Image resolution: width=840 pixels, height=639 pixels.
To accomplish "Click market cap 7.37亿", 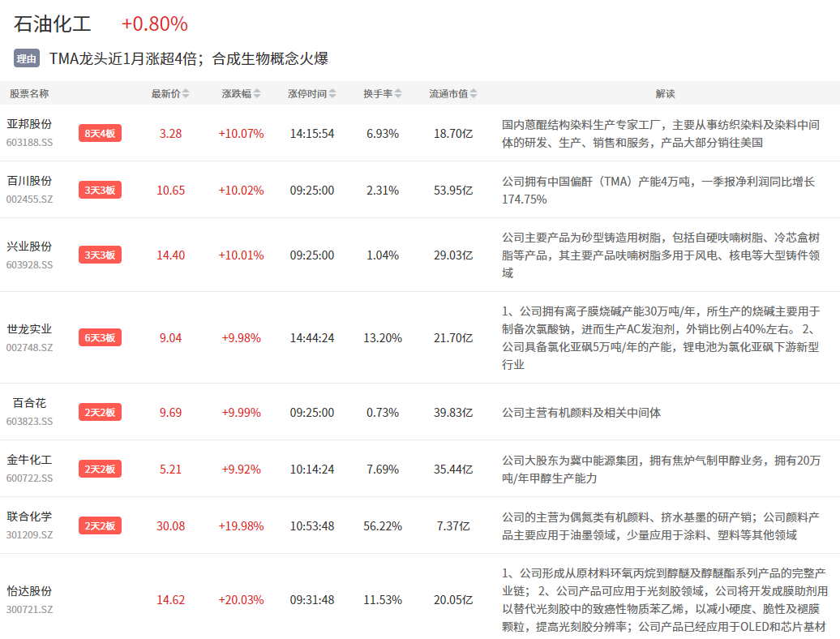I will click(x=453, y=526).
